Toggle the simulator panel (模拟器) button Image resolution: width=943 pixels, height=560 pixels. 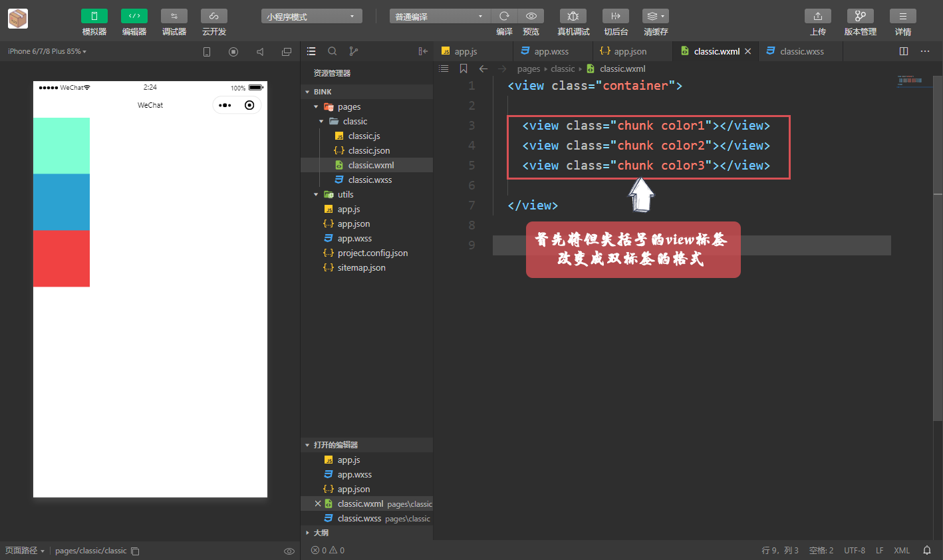pos(94,16)
